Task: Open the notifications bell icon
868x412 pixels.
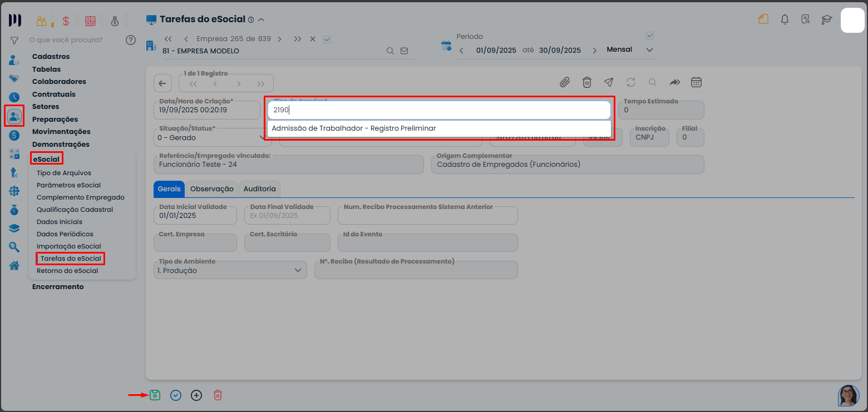Action: coord(785,19)
